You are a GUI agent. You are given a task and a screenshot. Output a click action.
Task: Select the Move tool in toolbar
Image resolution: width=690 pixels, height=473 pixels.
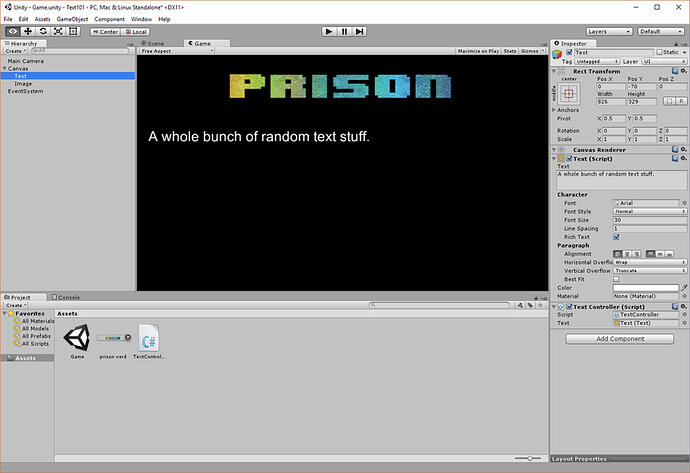click(28, 31)
